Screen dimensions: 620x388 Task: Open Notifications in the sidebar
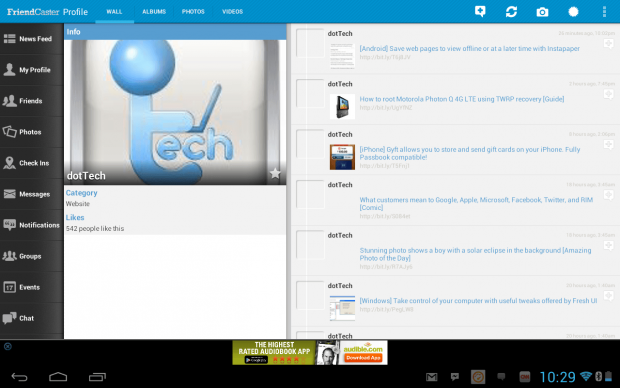(32, 225)
